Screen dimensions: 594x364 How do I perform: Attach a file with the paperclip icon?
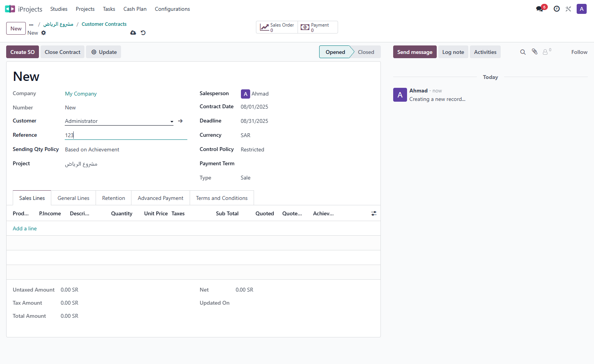[535, 52]
